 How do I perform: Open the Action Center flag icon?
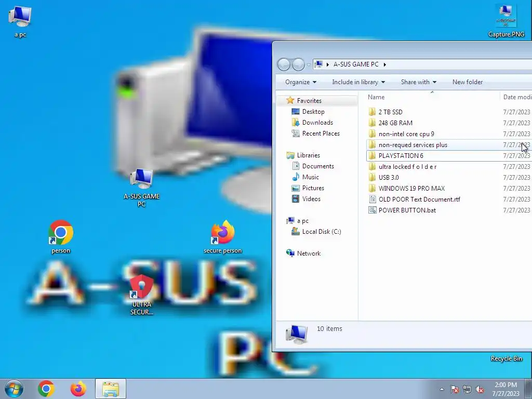coord(455,389)
